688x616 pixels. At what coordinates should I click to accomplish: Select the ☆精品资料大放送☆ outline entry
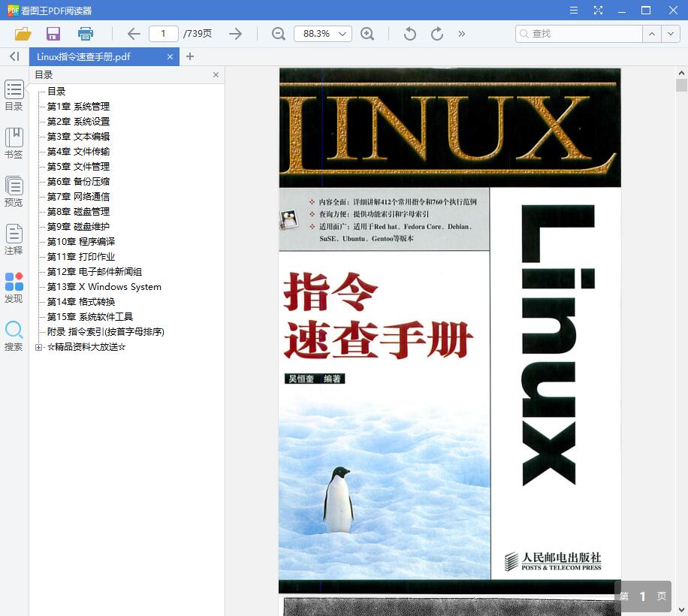point(86,346)
